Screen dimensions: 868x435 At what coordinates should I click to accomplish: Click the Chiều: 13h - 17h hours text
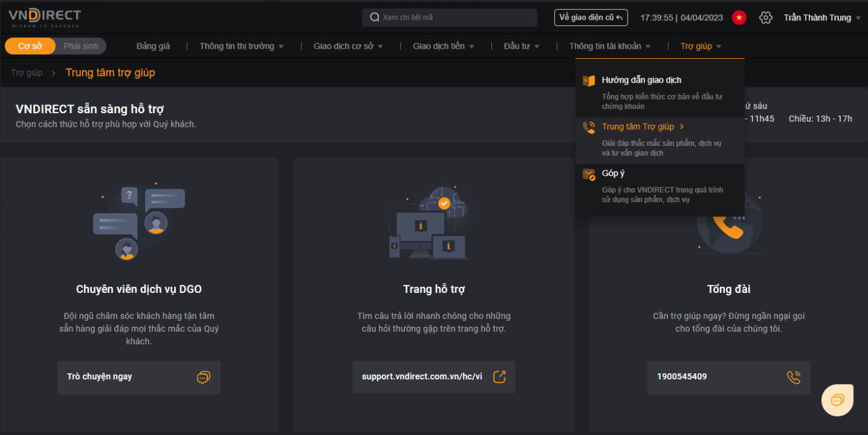tap(820, 119)
